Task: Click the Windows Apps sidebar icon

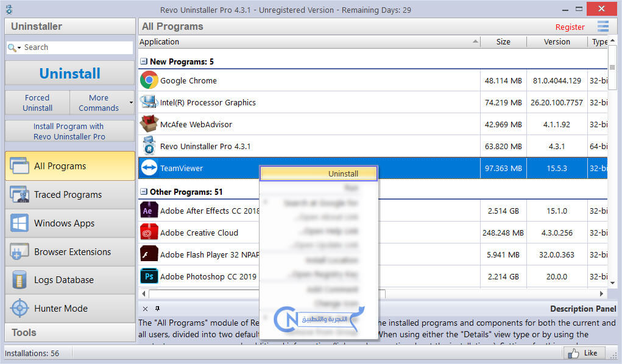Action: tap(19, 223)
